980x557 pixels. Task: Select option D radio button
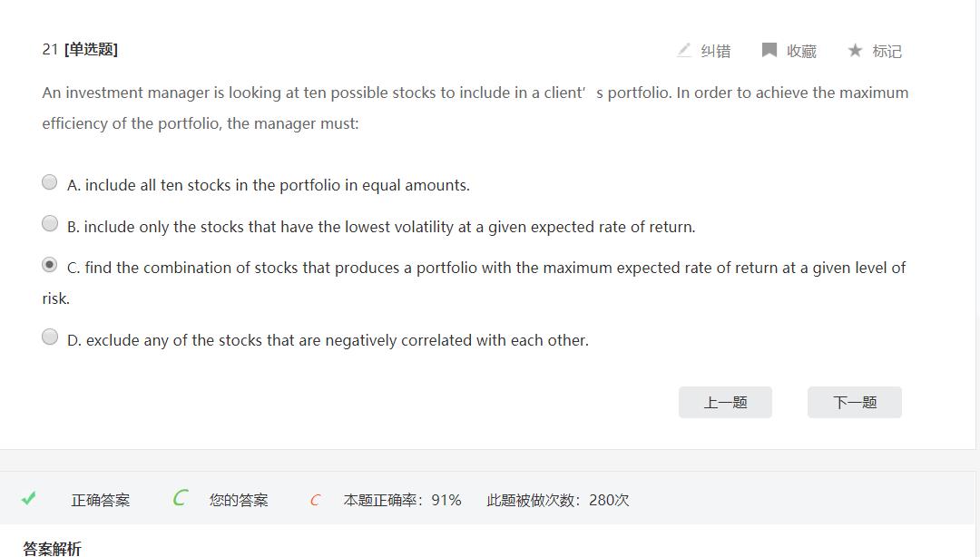[50, 337]
